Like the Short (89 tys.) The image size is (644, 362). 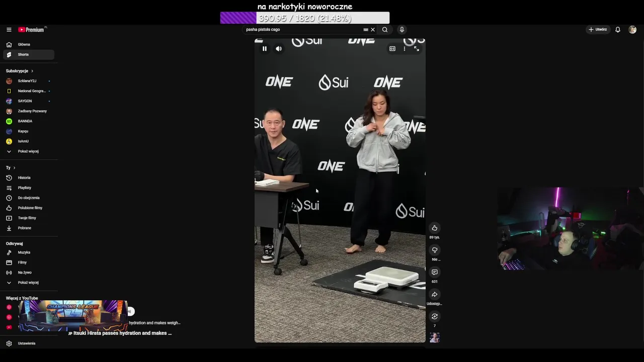tap(435, 228)
